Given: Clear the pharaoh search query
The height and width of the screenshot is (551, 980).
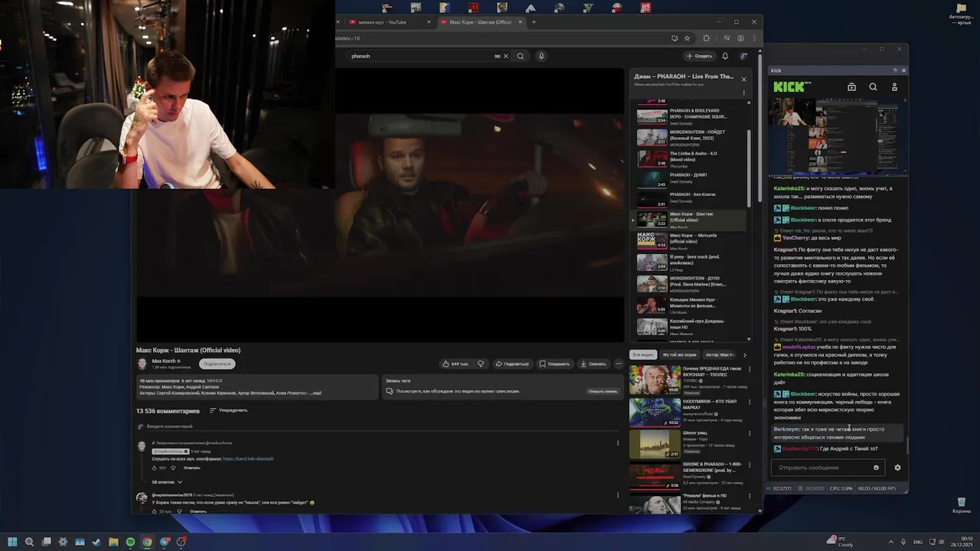Looking at the screenshot, I should click(x=505, y=56).
